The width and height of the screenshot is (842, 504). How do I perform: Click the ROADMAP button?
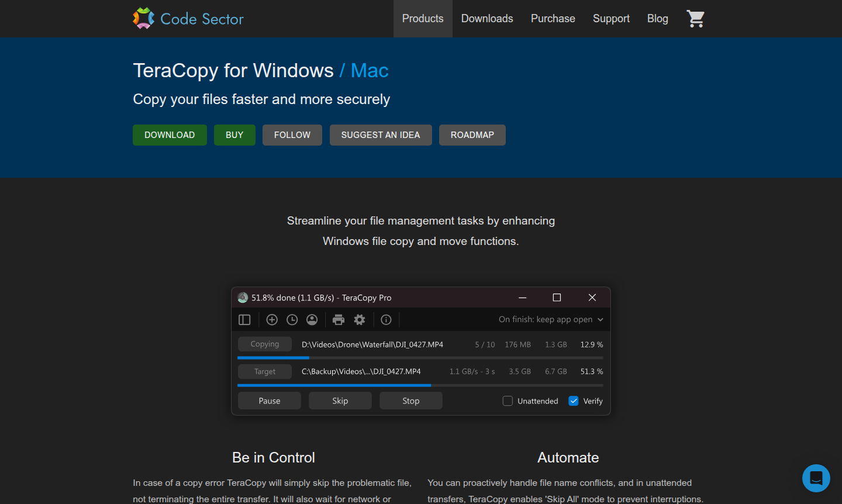(472, 135)
